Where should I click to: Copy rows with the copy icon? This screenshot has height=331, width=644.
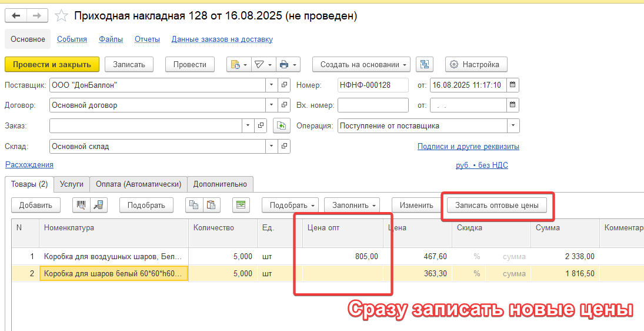click(x=194, y=205)
